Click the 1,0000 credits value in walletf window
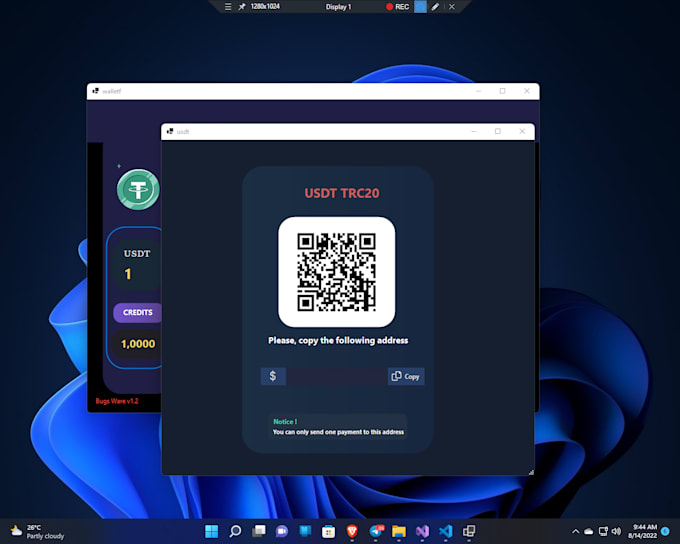The image size is (680, 544). coord(138,344)
